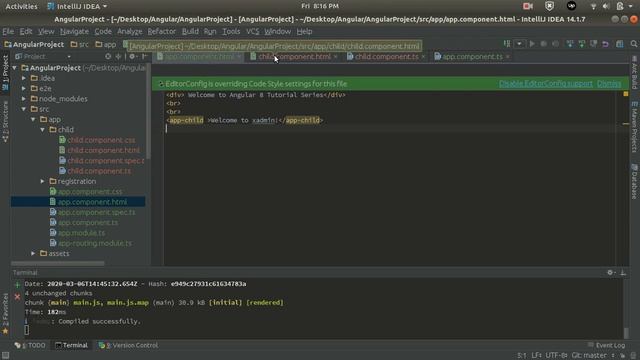Screen dimensions: 640x360
Task: Open the Event Log button
Action: 606,345
